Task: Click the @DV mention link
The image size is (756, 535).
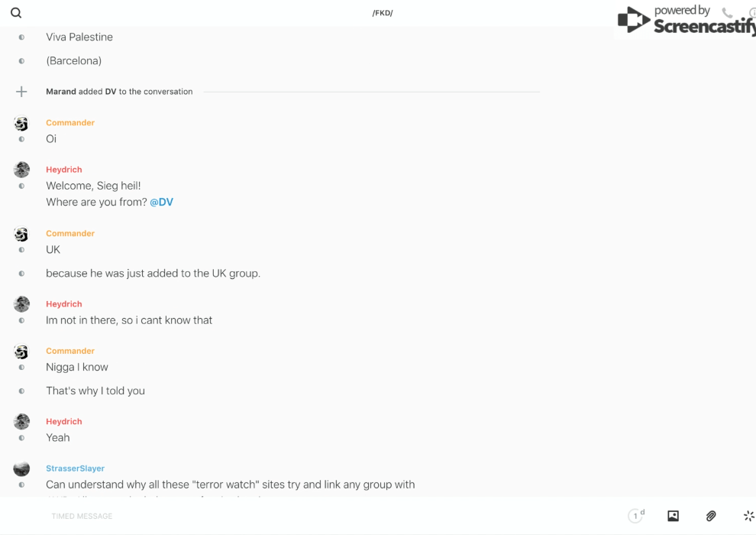Action: 161,203
